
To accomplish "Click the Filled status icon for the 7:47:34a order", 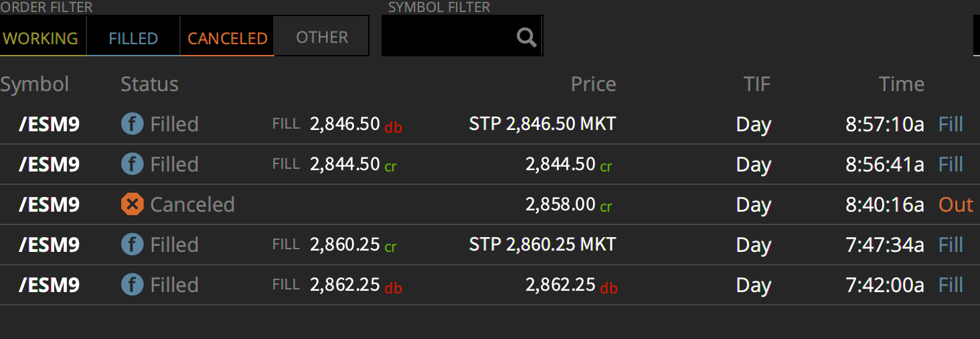I will pyautogui.click(x=132, y=245).
